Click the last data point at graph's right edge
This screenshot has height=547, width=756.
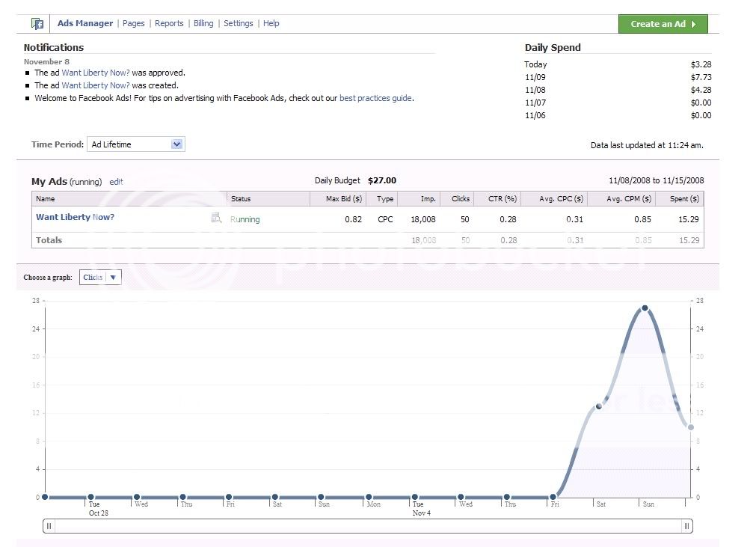(x=690, y=427)
